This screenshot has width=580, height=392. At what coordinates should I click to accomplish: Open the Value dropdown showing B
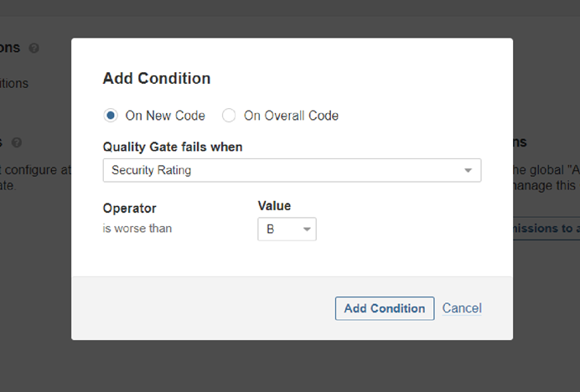tap(287, 230)
